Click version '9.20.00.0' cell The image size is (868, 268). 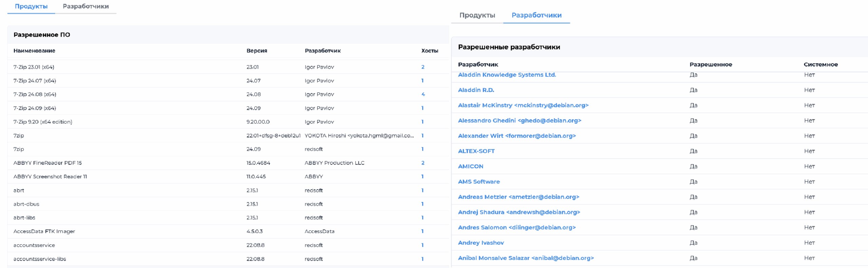258,122
